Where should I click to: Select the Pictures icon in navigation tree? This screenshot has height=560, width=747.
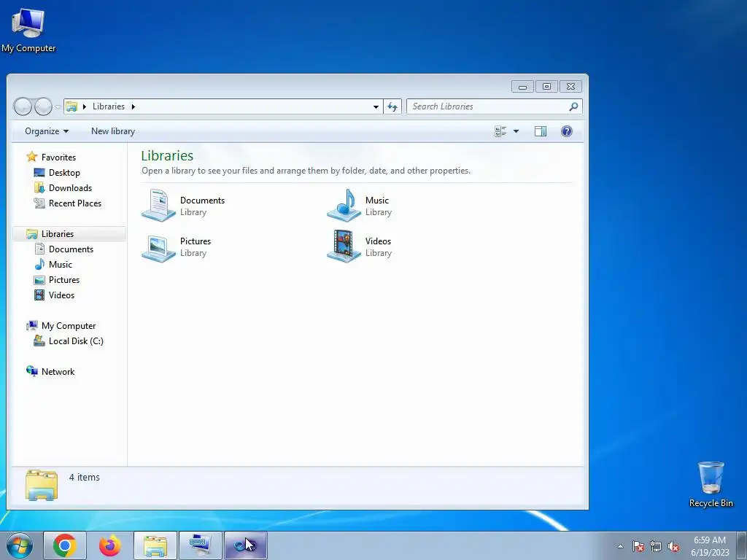click(x=39, y=280)
